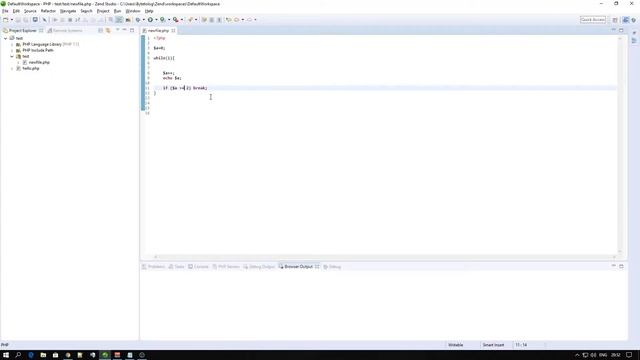Click the Last Edit Location toolbar icon
The image size is (640, 360).
click(229, 20)
